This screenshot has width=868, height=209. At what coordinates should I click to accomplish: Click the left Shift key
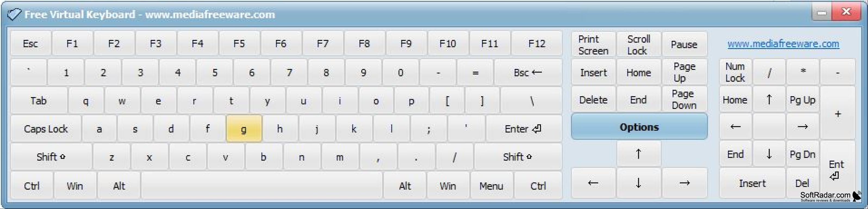(x=51, y=157)
